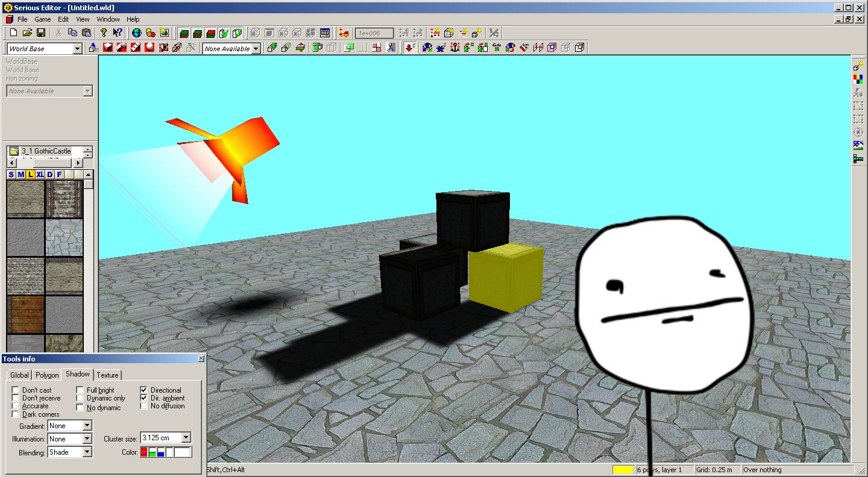The width and height of the screenshot is (868, 477).
Task: Switch to the Texture tab
Action: [x=107, y=375]
